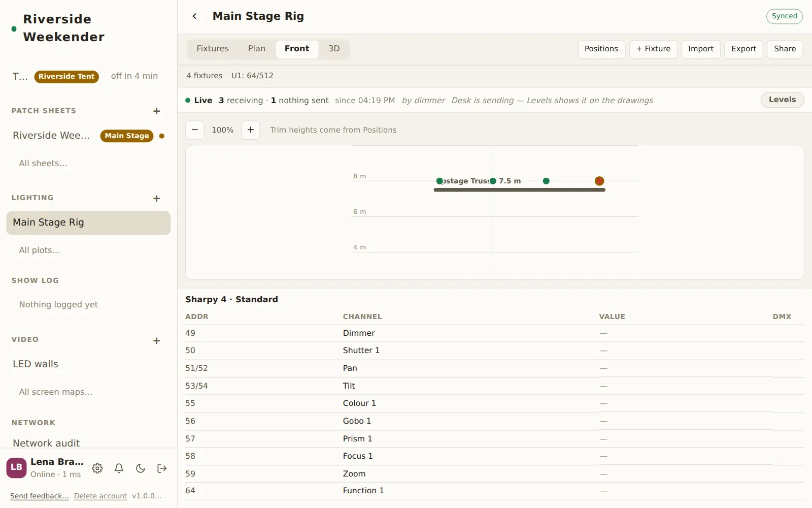Viewport: 812px width, 508px height.
Task: Switch to the Fixtures tab
Action: pos(213,49)
